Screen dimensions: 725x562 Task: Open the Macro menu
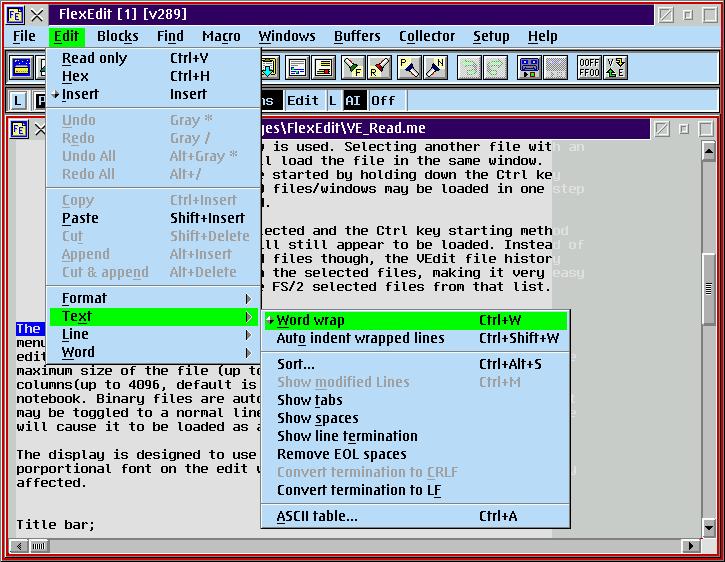coord(221,36)
